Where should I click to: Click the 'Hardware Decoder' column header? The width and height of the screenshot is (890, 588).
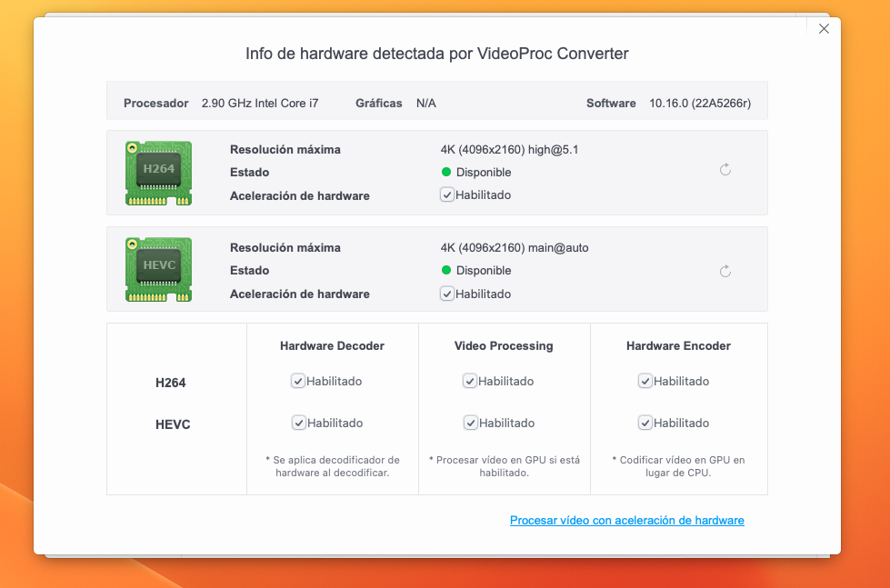click(332, 345)
